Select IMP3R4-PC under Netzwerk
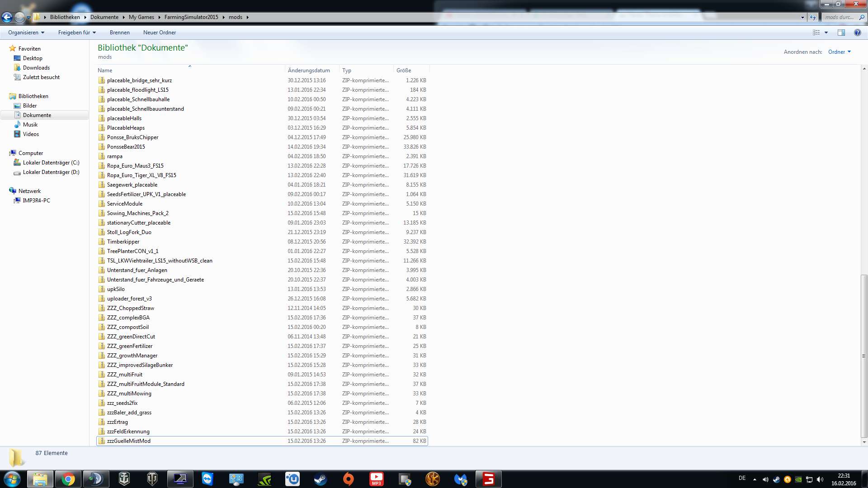The height and width of the screenshot is (488, 868). click(x=36, y=201)
